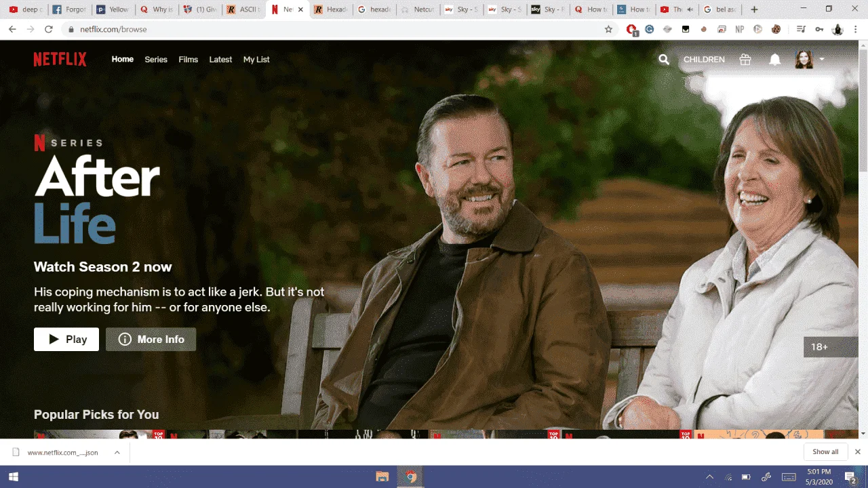Image resolution: width=868 pixels, height=488 pixels.
Task: Play After Life
Action: click(x=66, y=340)
